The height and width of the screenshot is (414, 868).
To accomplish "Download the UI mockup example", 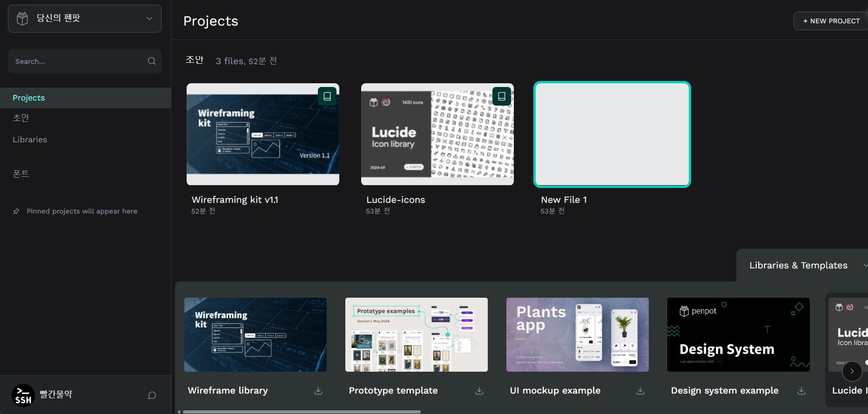I will [640, 391].
